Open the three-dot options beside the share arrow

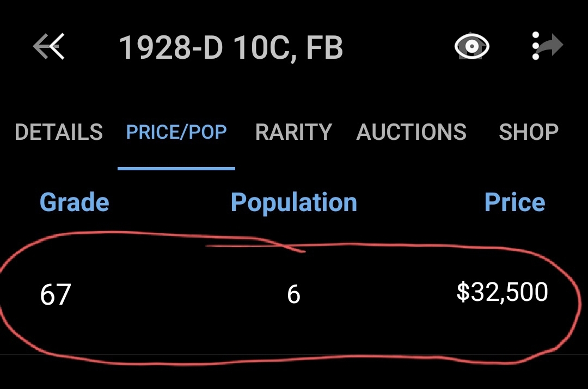pyautogui.click(x=536, y=46)
